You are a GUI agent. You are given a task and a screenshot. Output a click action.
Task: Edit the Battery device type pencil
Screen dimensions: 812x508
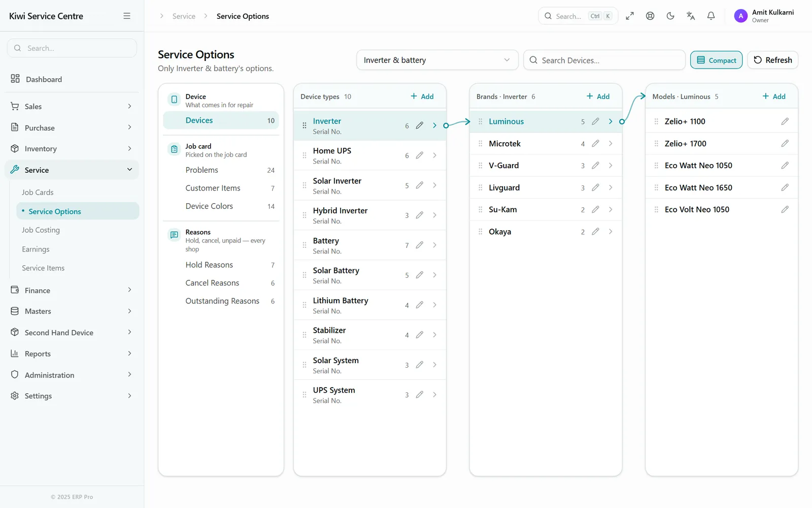(420, 245)
